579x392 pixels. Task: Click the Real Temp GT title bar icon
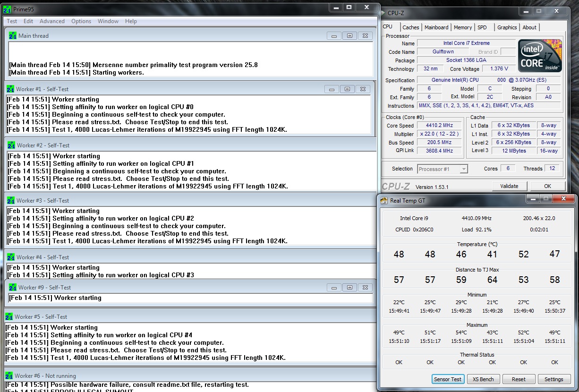[384, 201]
